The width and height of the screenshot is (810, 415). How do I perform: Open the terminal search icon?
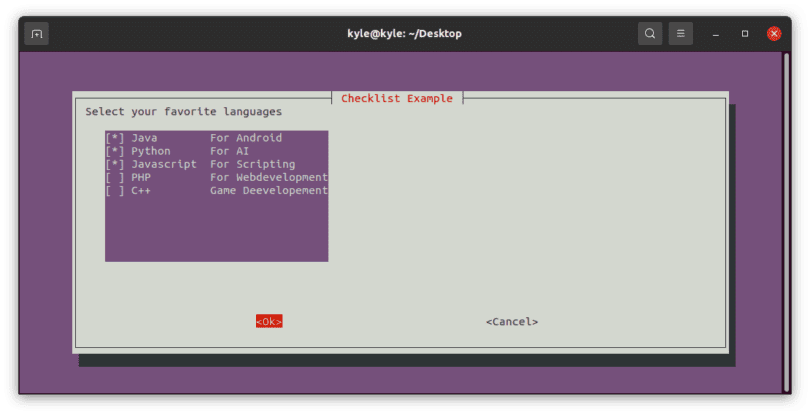650,34
